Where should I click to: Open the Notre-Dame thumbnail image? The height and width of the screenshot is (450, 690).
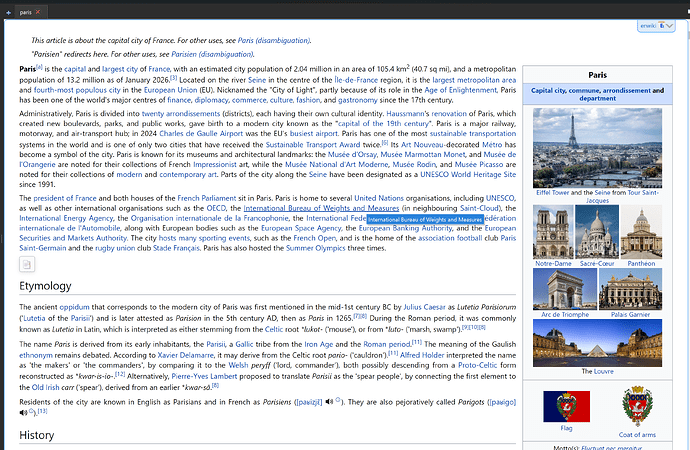[553, 233]
